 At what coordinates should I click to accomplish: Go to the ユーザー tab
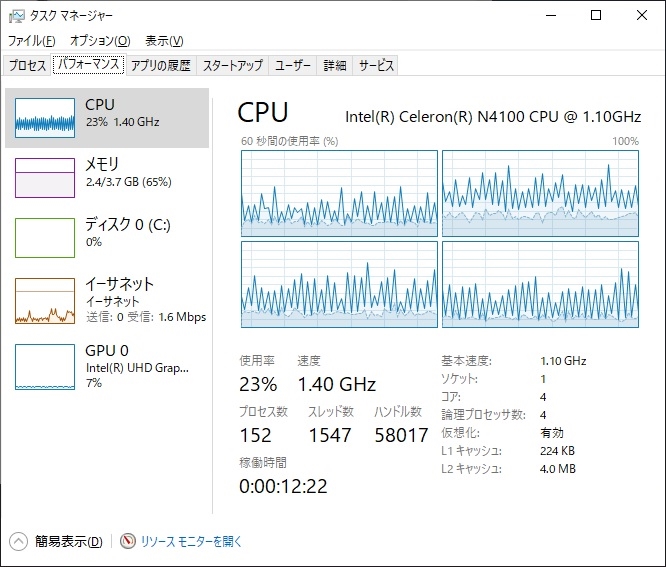coord(293,65)
